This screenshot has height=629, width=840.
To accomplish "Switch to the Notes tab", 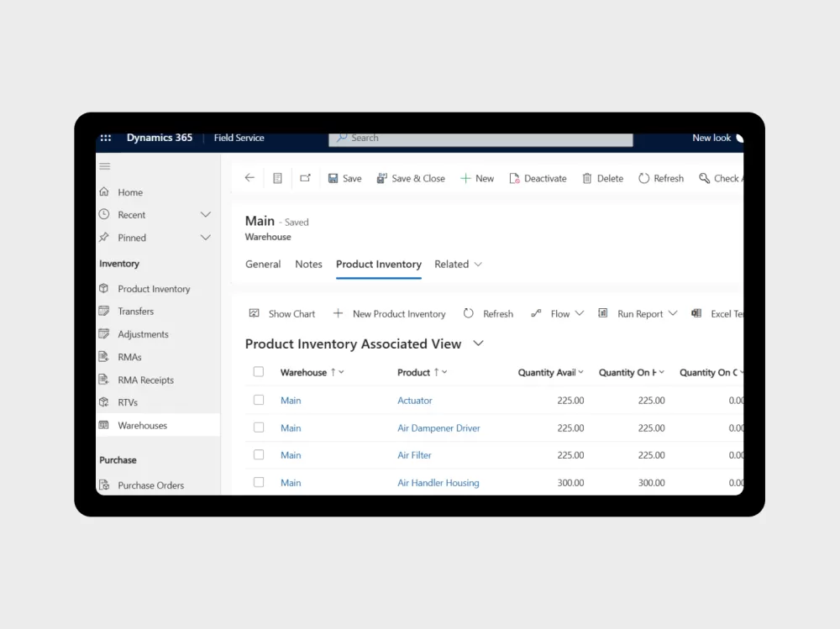I will 308,265.
